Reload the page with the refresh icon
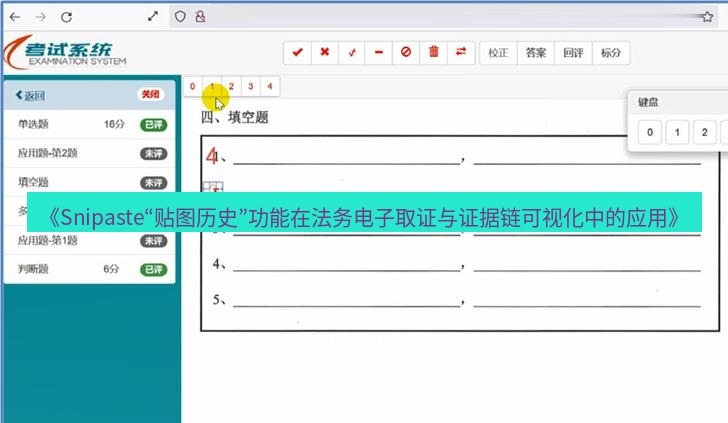The width and height of the screenshot is (728, 423). tap(66, 17)
